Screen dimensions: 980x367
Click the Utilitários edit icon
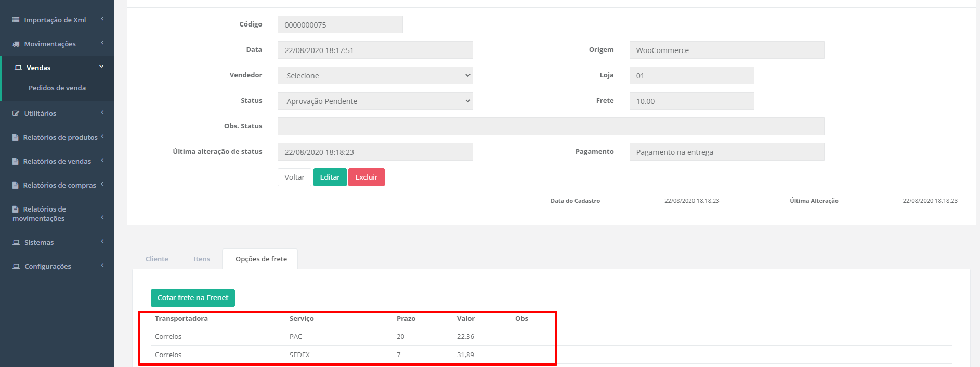pyautogui.click(x=16, y=113)
